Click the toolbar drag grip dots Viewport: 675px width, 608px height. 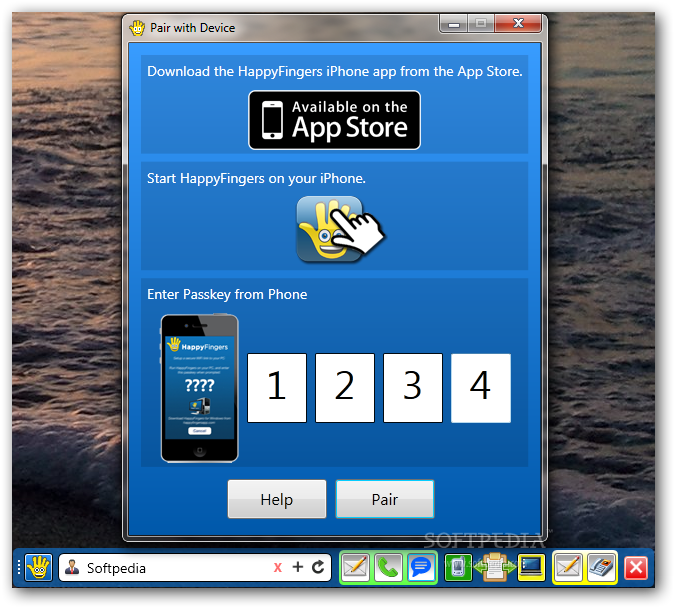click(19, 567)
